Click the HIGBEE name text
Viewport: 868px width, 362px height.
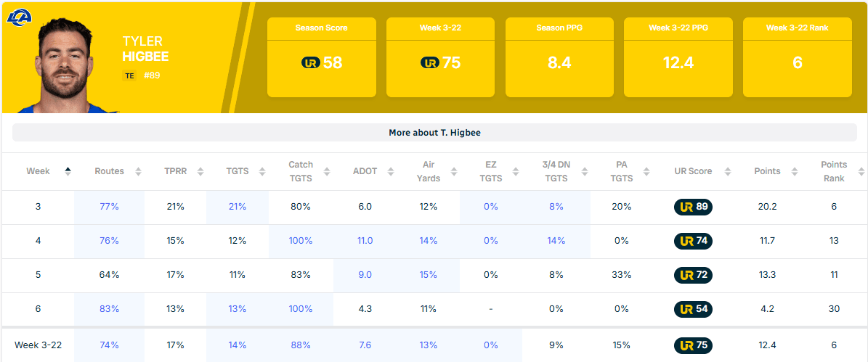pyautogui.click(x=145, y=57)
